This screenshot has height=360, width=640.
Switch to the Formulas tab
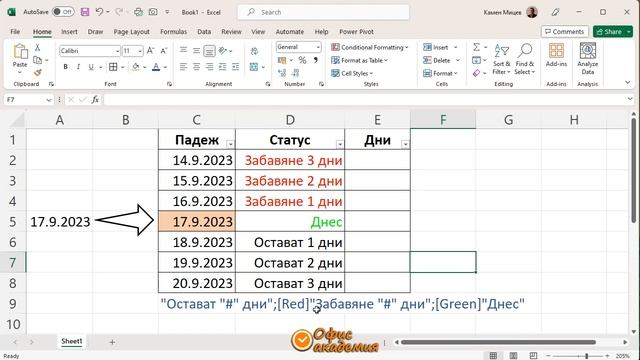coord(173,31)
